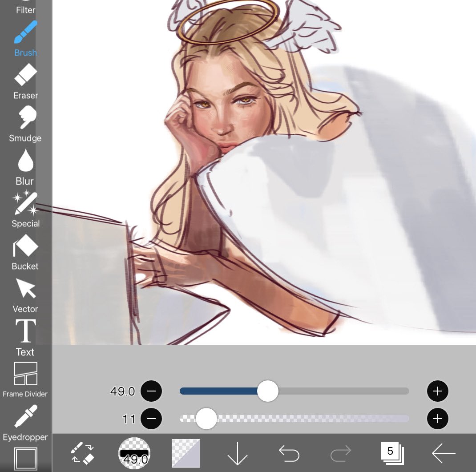Select the Brush tool

tap(25, 39)
